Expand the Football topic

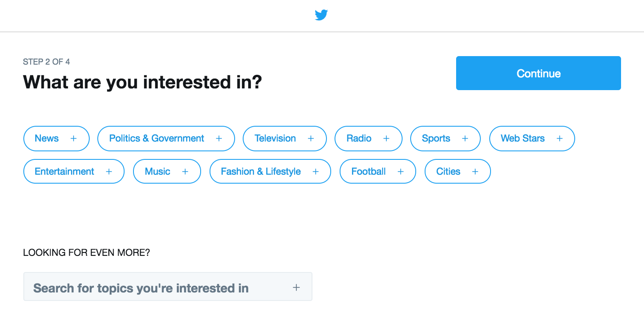(378, 171)
